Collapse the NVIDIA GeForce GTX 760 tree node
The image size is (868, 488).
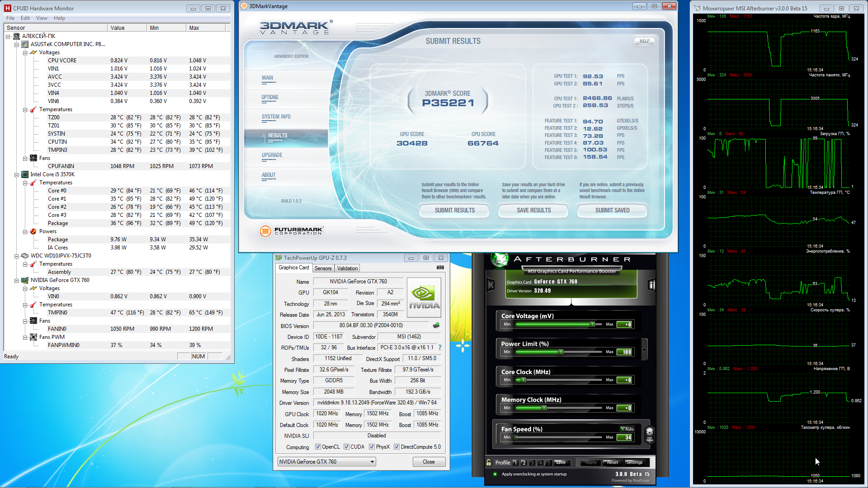(x=17, y=280)
